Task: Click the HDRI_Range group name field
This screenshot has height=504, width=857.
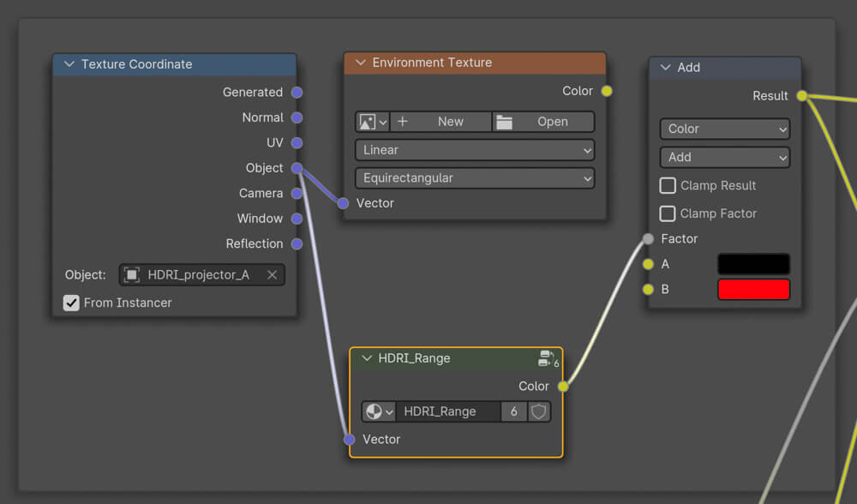Action: [448, 411]
